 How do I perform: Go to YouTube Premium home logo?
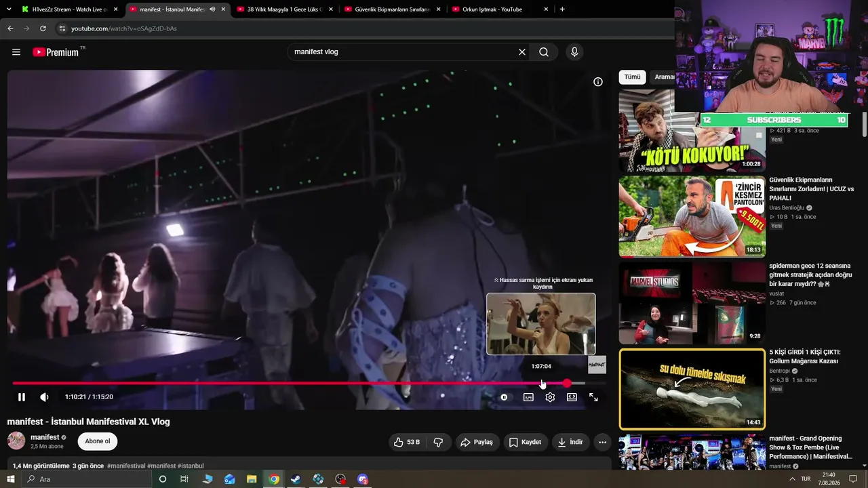click(x=56, y=52)
